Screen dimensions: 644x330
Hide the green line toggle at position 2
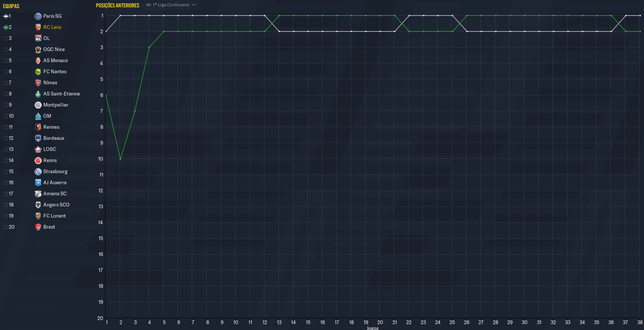pyautogui.click(x=6, y=27)
